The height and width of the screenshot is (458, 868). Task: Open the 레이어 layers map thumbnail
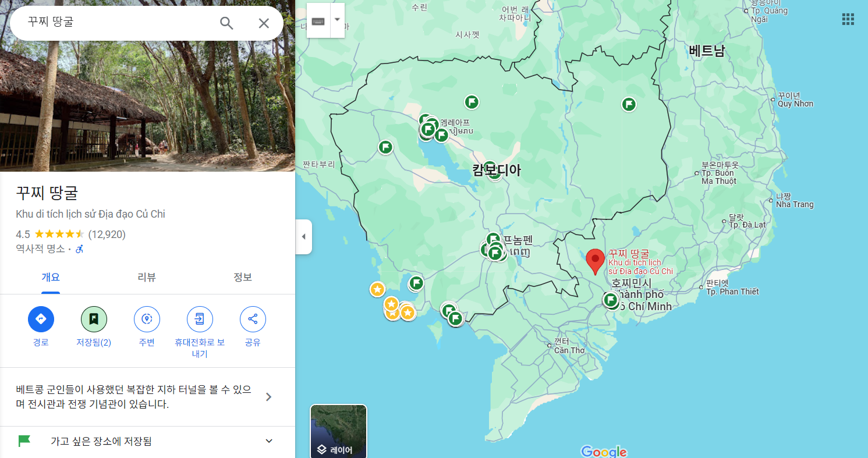coord(338,431)
